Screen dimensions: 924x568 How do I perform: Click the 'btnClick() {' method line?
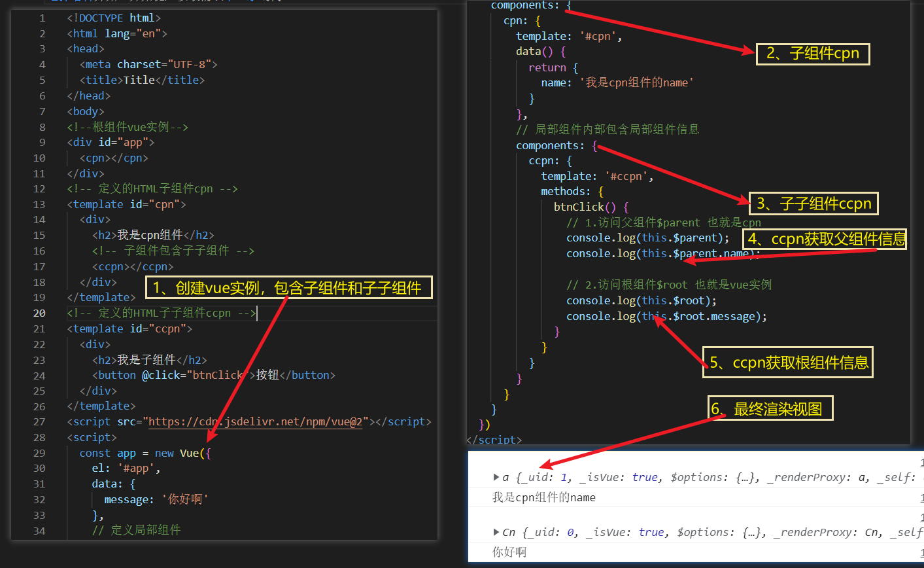(591, 207)
